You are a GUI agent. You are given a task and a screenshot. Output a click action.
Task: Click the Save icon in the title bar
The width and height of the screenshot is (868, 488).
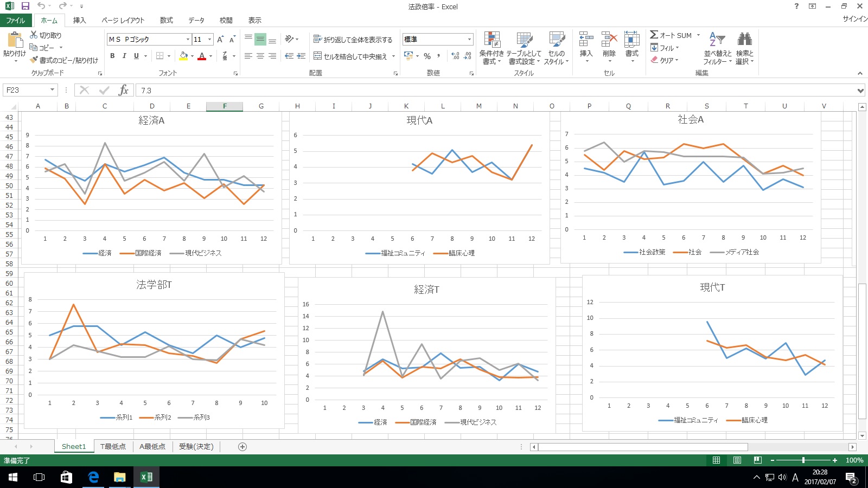[25, 6]
